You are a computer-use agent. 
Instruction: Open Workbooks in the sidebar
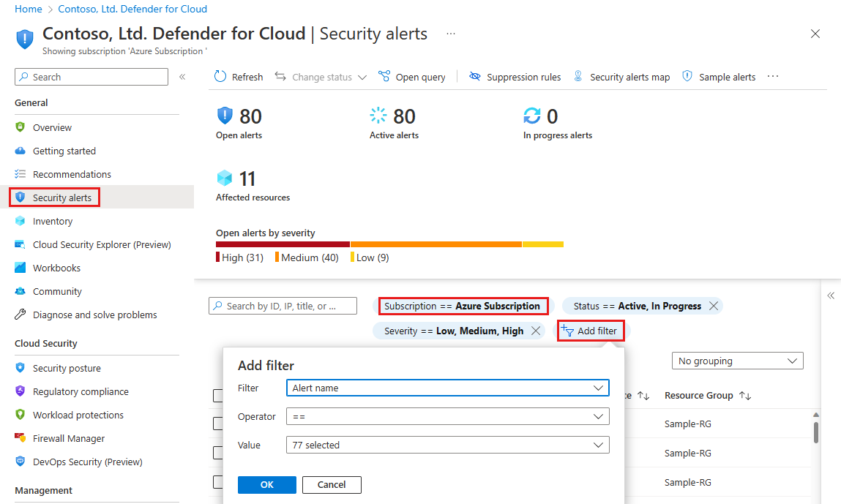[x=56, y=268]
